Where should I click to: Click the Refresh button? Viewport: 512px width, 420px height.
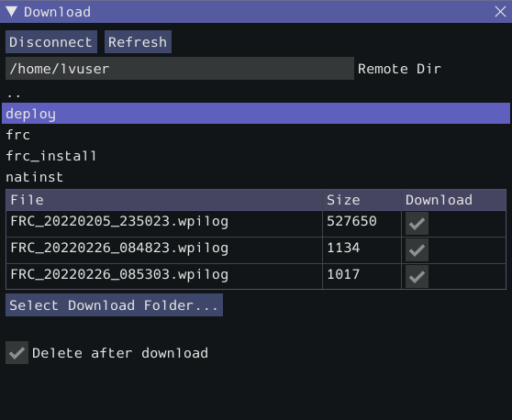point(138,42)
